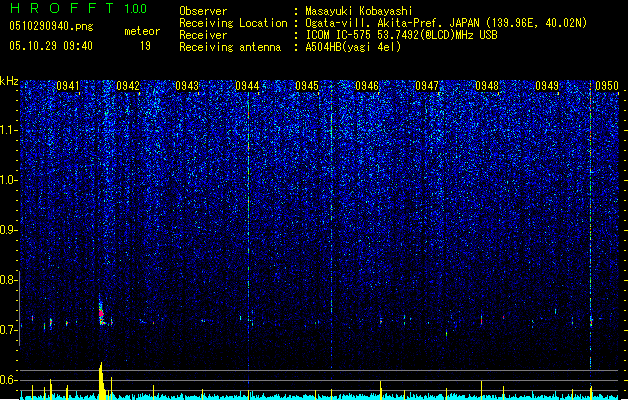
Task: Select the file name 0510290940.png
Action: [x=51, y=26]
